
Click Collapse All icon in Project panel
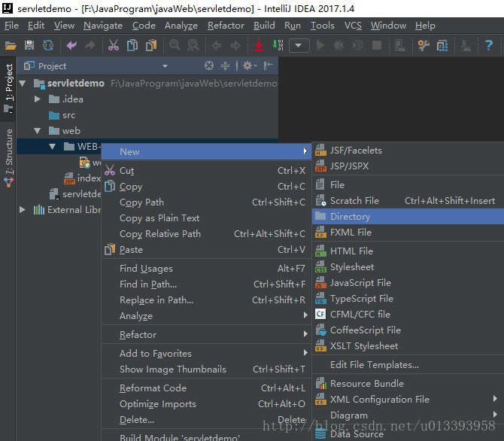[226, 65]
